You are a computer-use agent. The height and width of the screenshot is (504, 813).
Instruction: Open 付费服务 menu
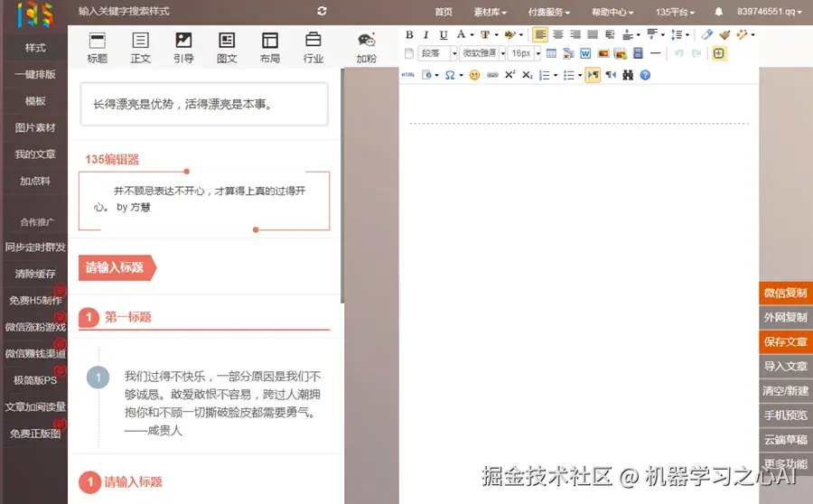coord(549,12)
